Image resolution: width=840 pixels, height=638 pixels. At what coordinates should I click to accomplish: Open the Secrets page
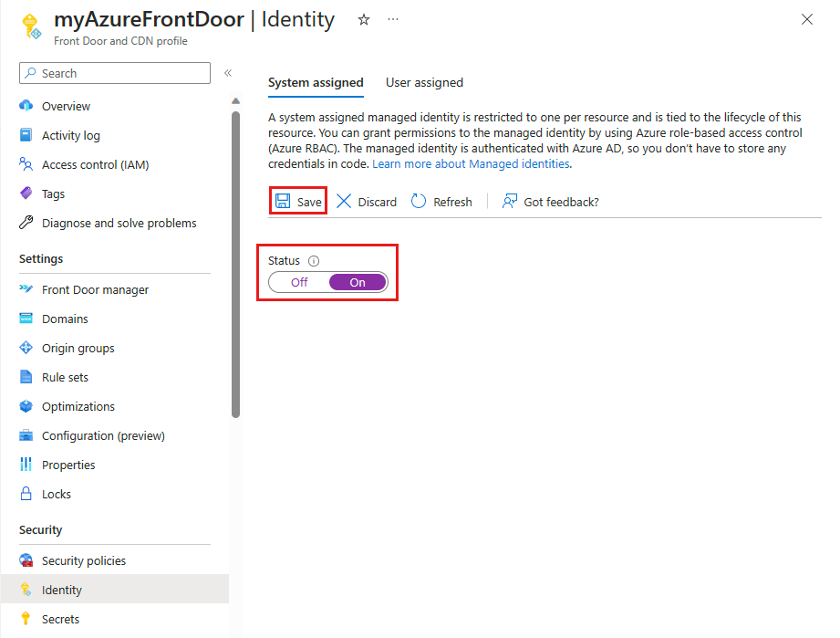pos(60,619)
